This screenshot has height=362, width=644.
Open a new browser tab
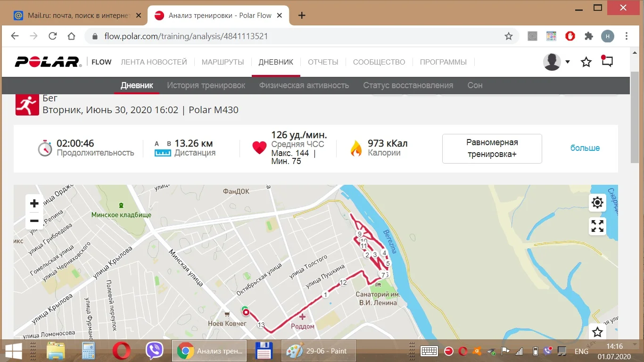point(302,15)
